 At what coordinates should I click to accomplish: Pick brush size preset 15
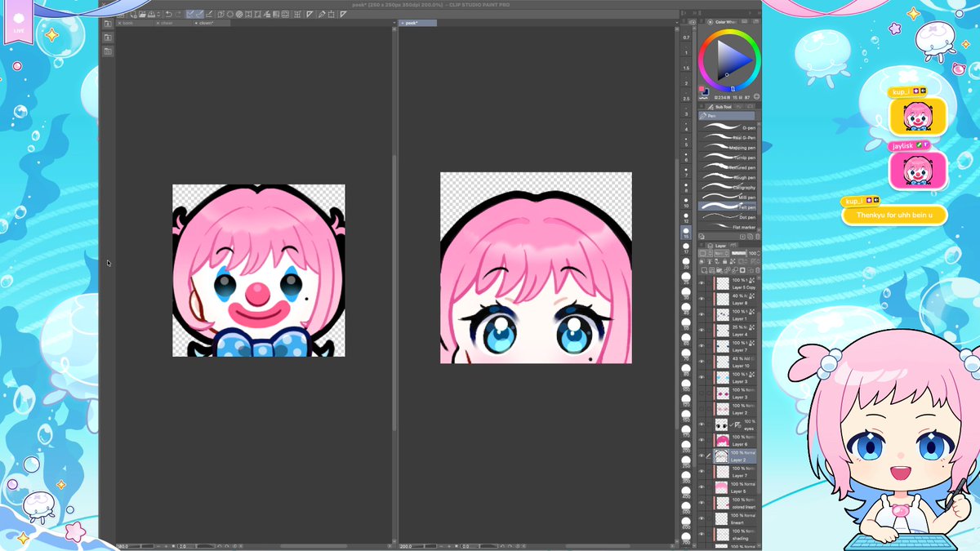coord(686,233)
